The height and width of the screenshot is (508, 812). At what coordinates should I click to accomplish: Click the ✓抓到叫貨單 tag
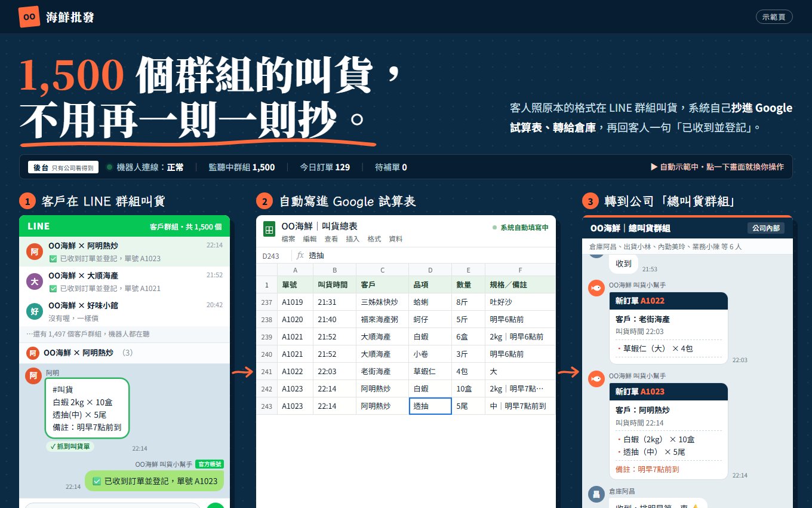pos(70,446)
